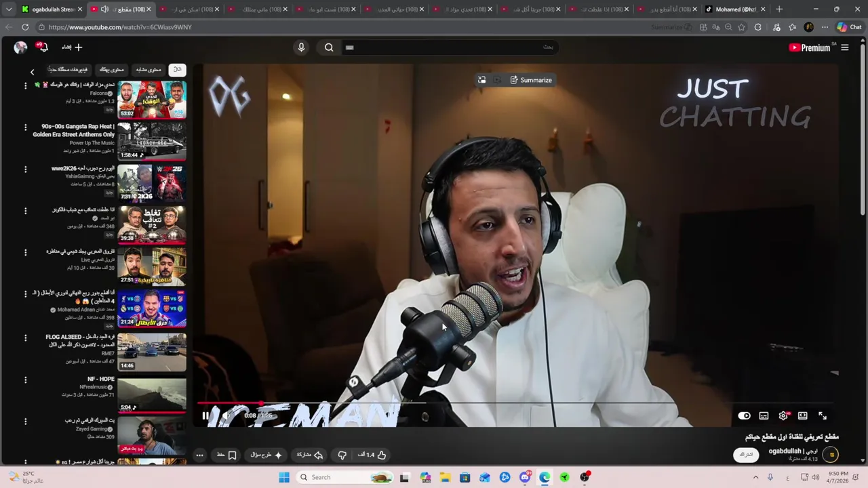The height and width of the screenshot is (488, 868).
Task: Open options for the FLOG AL3EED video row
Action: coord(26,337)
